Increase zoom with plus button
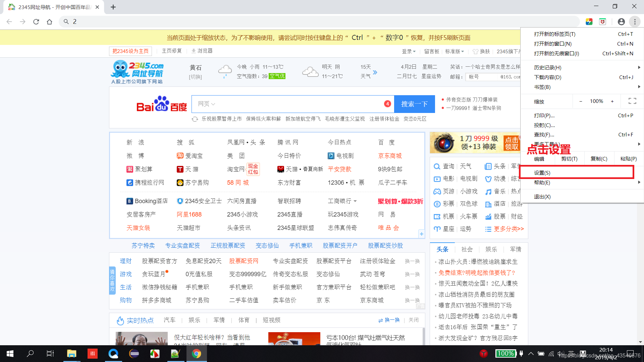644x362 pixels. (612, 101)
